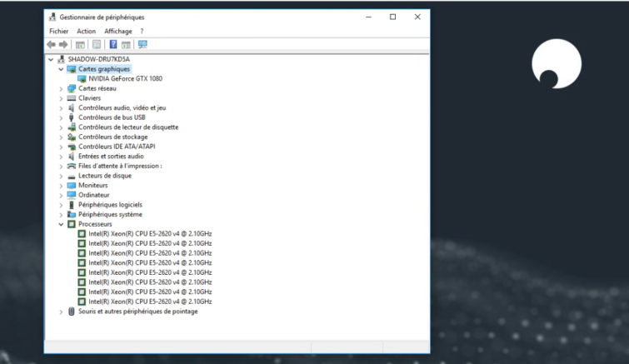Scan for hardware changes monitor icon
The height and width of the screenshot is (364, 629).
[142, 44]
